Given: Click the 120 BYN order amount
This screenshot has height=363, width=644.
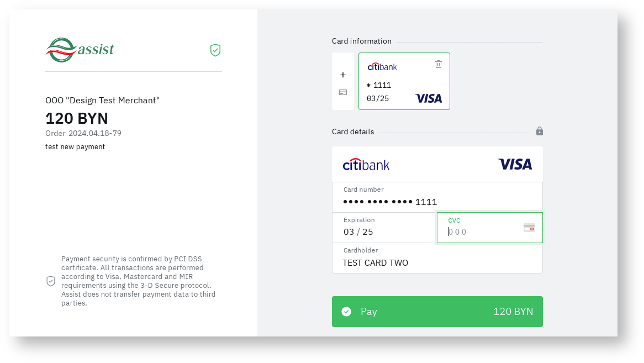Looking at the screenshot, I should point(77,118).
